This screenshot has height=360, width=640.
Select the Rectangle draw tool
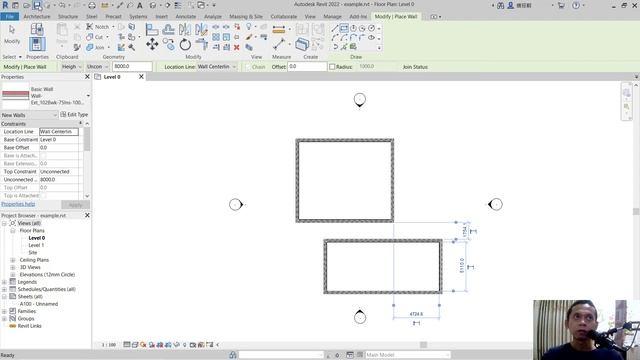coord(344,28)
